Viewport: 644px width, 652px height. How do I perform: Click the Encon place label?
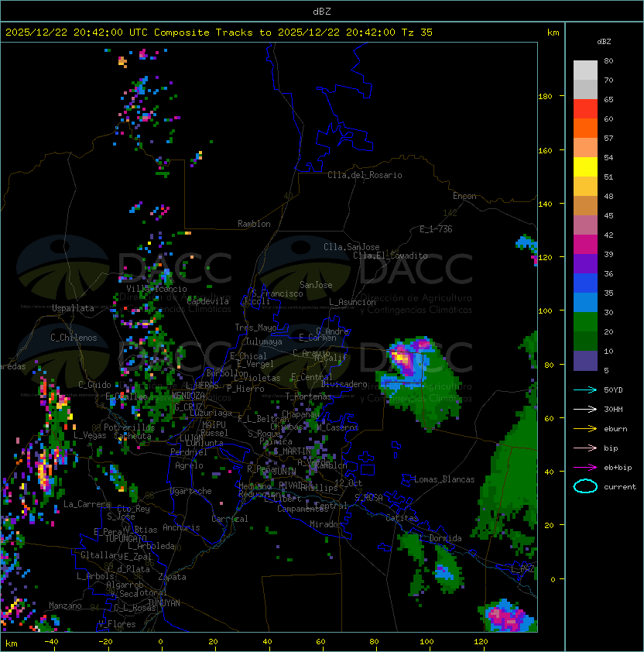[x=464, y=196]
